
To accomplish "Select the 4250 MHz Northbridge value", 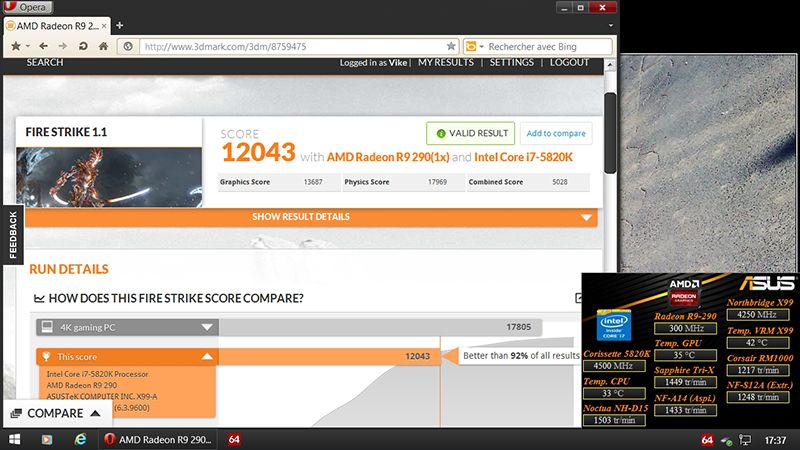I will click(x=758, y=315).
